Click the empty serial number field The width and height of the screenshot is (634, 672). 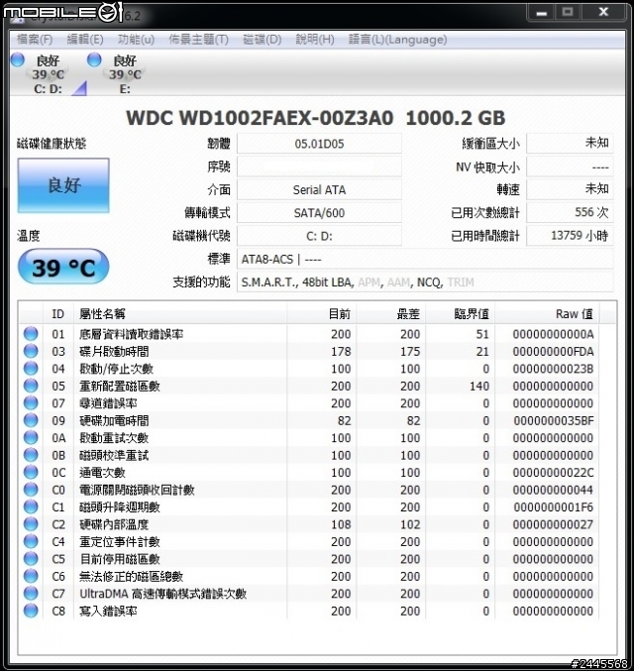tap(319, 167)
